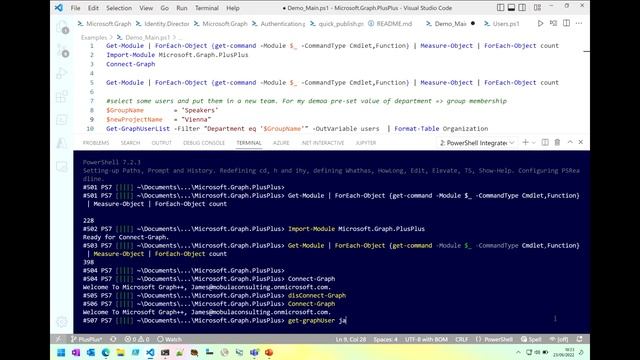
Task: Change the CRLF end-of-line sequence
Action: [462, 339]
